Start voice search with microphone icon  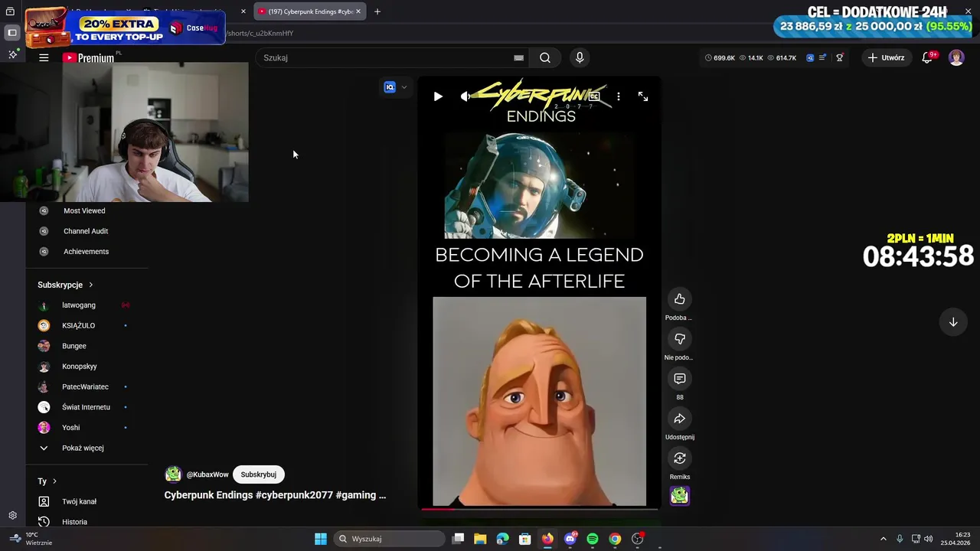580,57
